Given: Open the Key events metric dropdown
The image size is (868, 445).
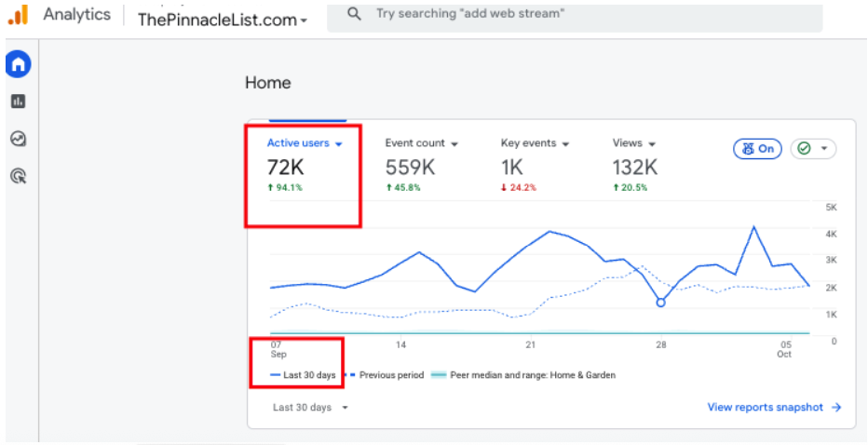Looking at the screenshot, I should coord(565,144).
